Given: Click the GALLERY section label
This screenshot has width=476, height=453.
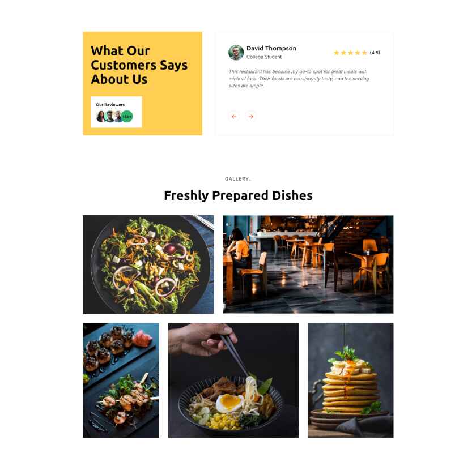Looking at the screenshot, I should (x=237, y=179).
